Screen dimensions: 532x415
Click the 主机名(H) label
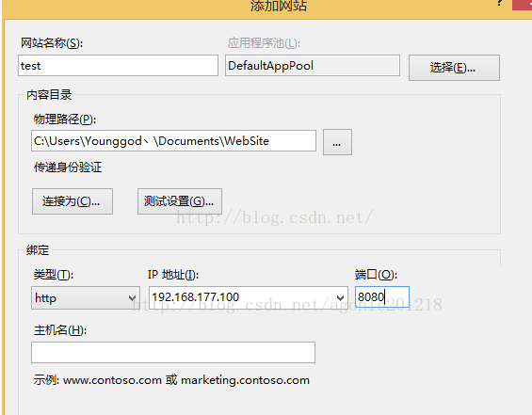(60, 330)
